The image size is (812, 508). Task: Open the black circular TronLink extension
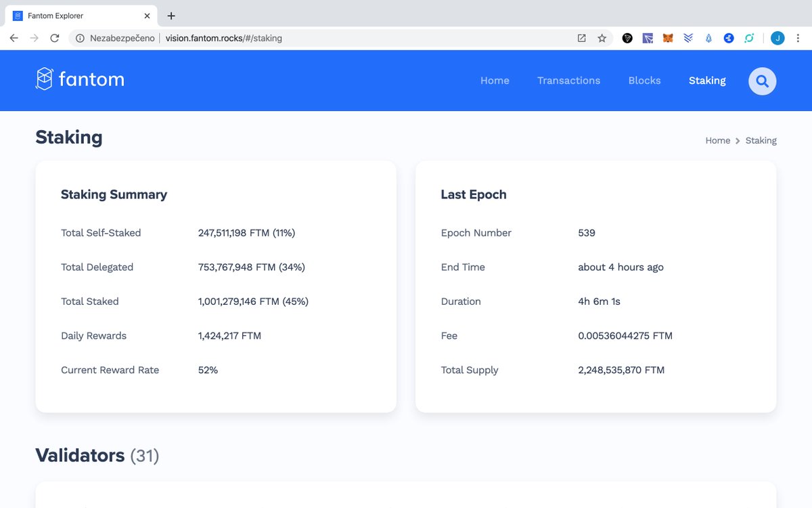(627, 38)
